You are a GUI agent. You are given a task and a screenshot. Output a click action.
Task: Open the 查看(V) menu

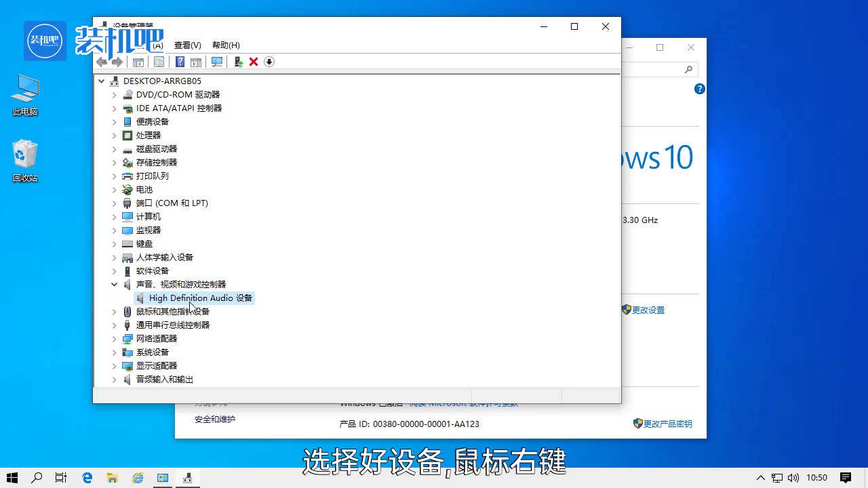(x=187, y=45)
